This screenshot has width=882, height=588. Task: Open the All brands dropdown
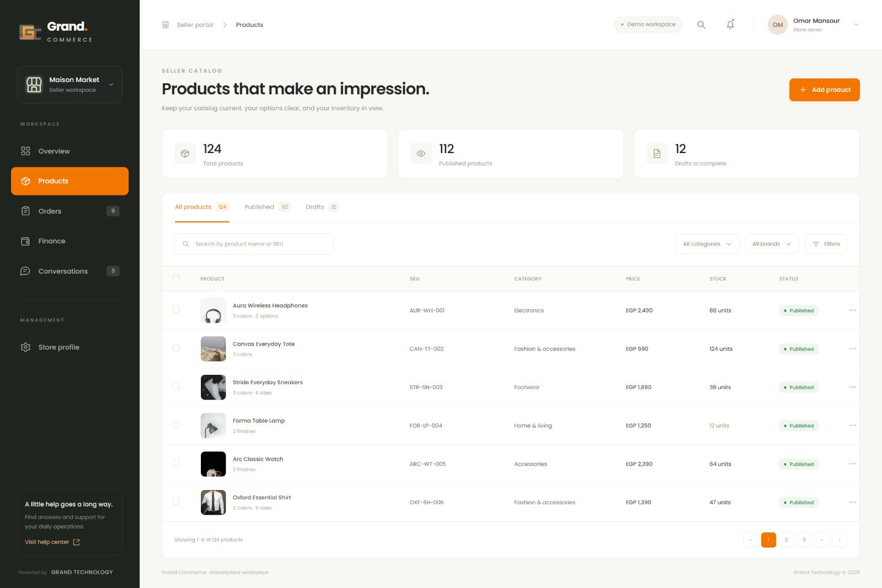pyautogui.click(x=772, y=244)
